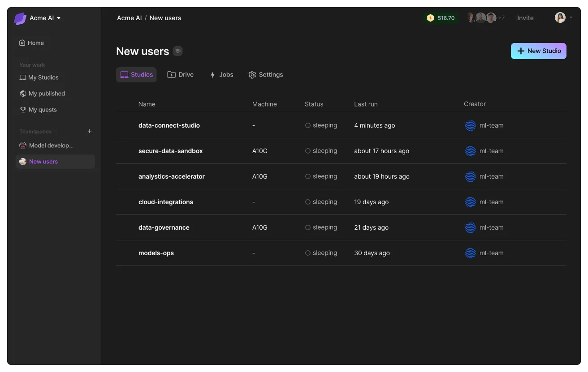Switch to the Jobs tab
The image size is (588, 372).
[x=221, y=75]
